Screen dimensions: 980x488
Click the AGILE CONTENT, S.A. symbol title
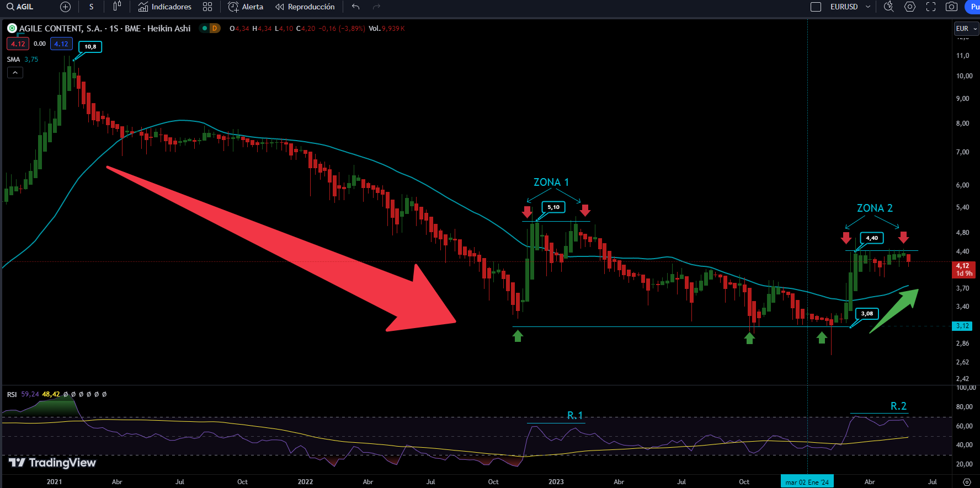click(x=105, y=28)
